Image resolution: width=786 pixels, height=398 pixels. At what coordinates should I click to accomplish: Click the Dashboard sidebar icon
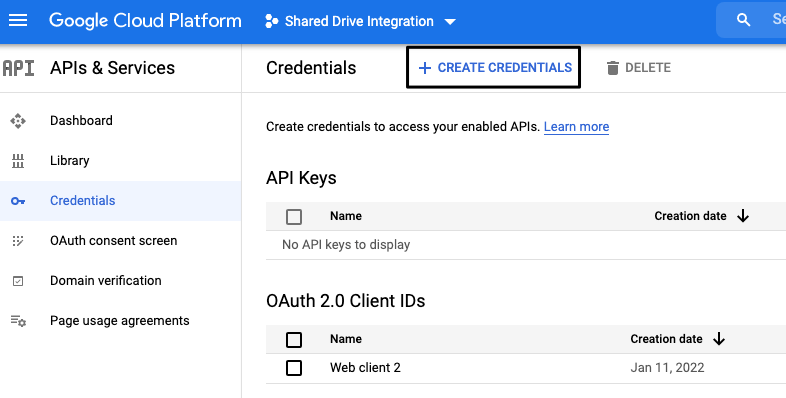(x=18, y=121)
